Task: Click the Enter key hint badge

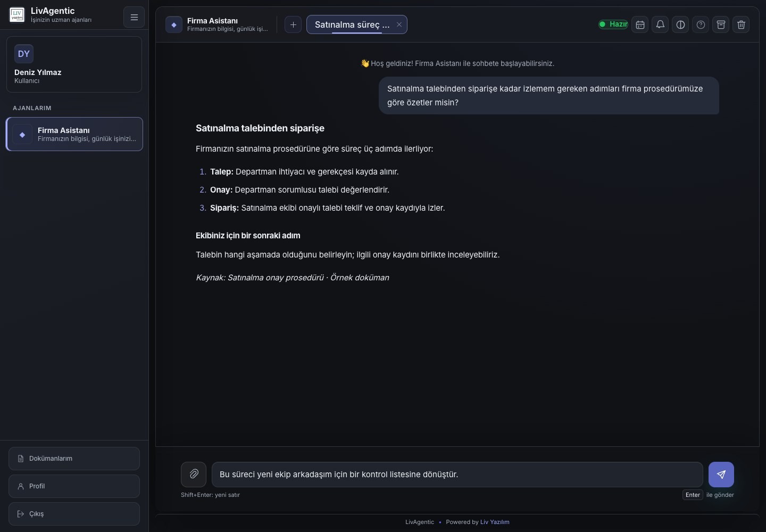Action: point(693,495)
